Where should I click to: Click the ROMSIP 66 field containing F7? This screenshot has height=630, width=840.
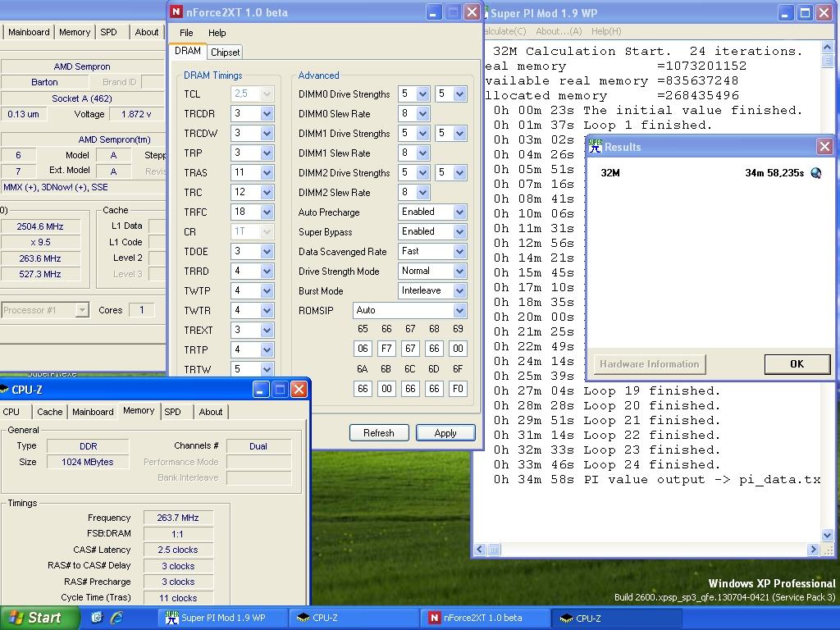386,349
